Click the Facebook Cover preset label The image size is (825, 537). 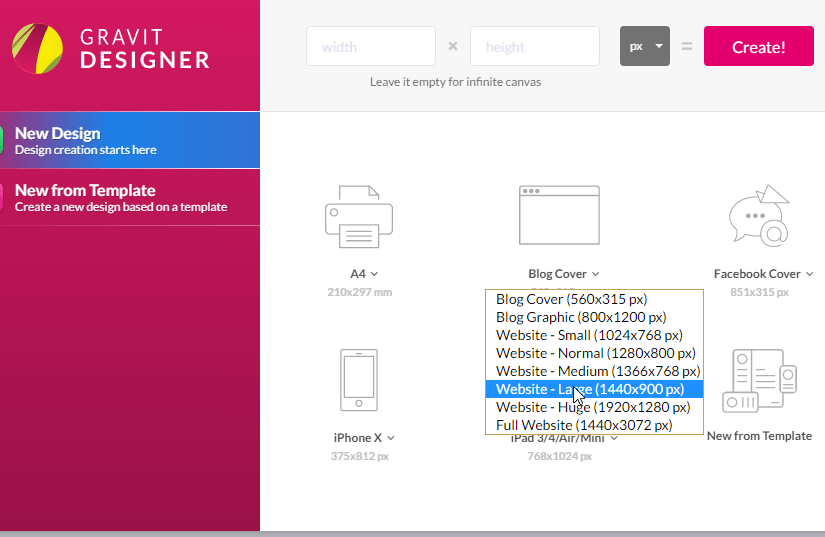pyautogui.click(x=757, y=274)
